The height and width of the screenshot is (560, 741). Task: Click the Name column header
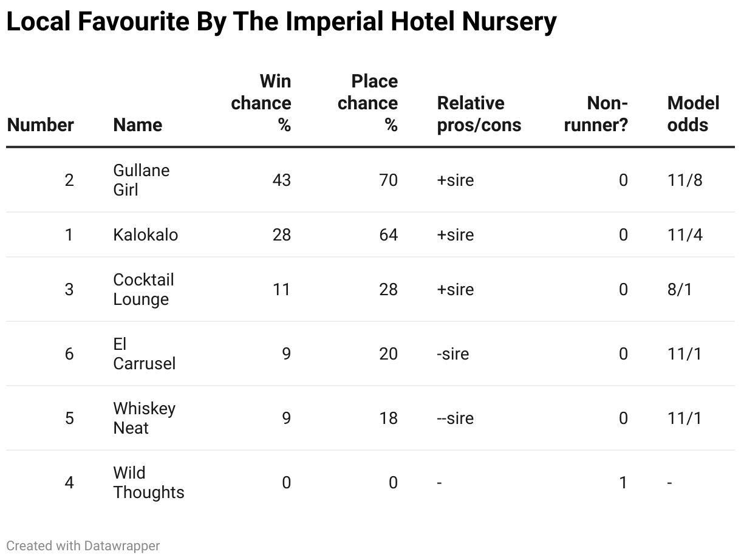(138, 125)
